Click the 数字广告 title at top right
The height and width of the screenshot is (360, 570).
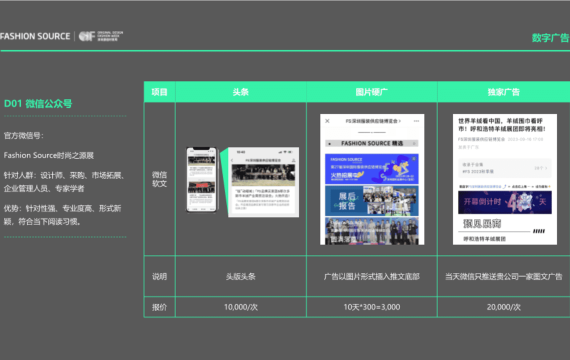(550, 38)
